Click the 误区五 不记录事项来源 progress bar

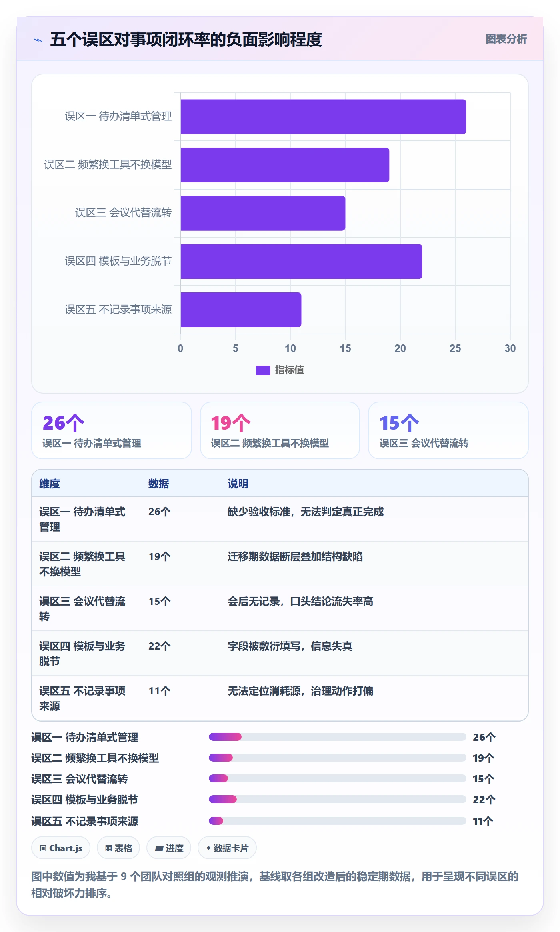[337, 821]
